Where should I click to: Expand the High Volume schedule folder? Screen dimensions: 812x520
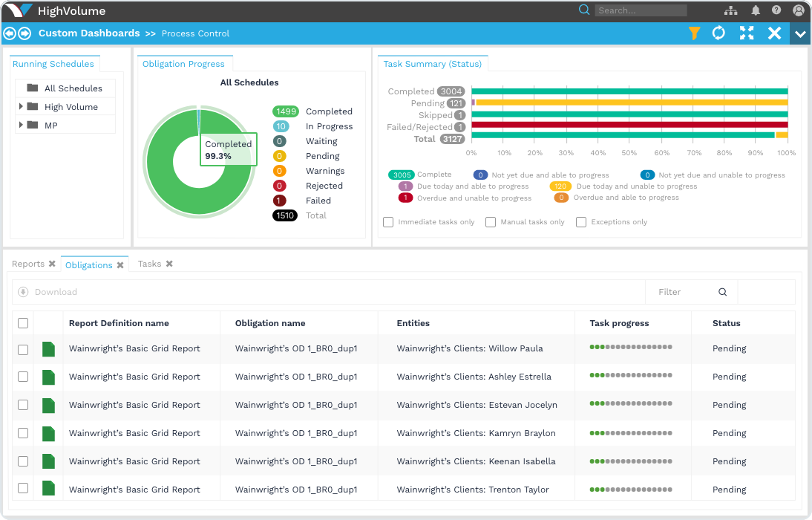point(22,105)
